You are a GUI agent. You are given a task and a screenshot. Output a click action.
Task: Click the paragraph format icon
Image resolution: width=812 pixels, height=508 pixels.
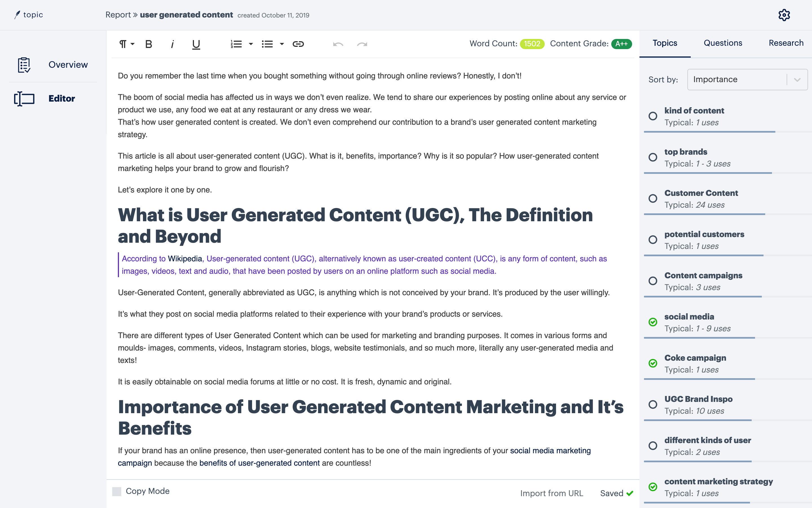(x=123, y=44)
